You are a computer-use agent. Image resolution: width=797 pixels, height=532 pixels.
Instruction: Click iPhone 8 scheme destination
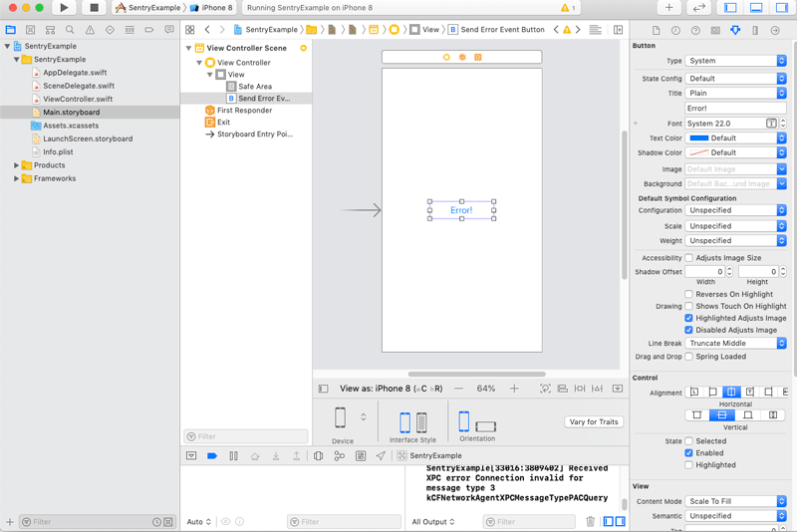[x=212, y=8]
